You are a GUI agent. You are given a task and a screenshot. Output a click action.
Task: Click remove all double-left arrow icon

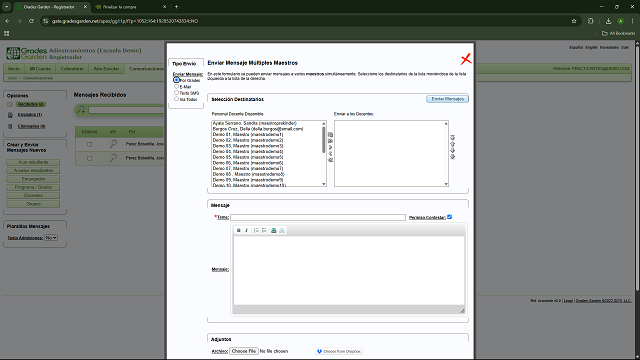pos(331,160)
